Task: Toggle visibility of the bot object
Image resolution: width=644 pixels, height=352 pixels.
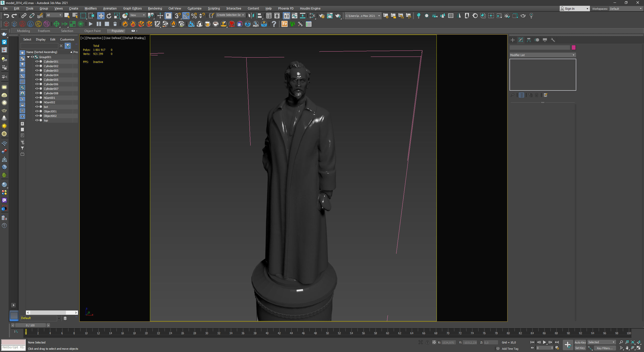Action: coord(37,107)
